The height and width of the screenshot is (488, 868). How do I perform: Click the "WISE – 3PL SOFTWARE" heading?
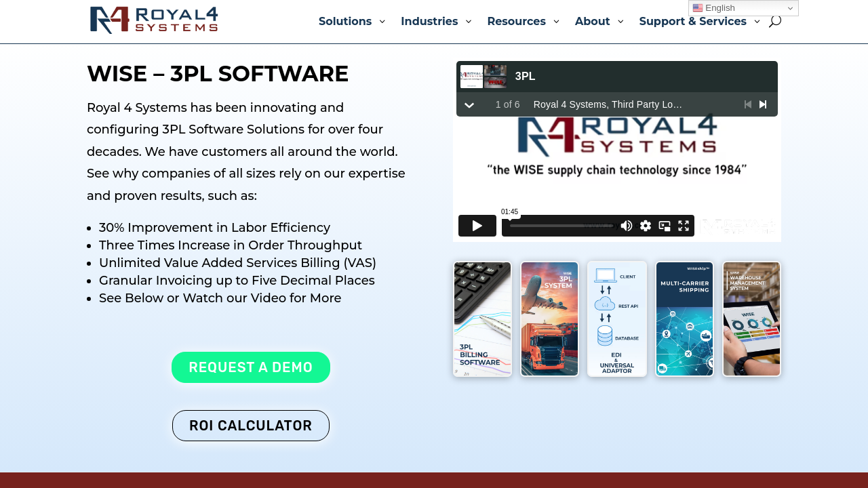[218, 74]
